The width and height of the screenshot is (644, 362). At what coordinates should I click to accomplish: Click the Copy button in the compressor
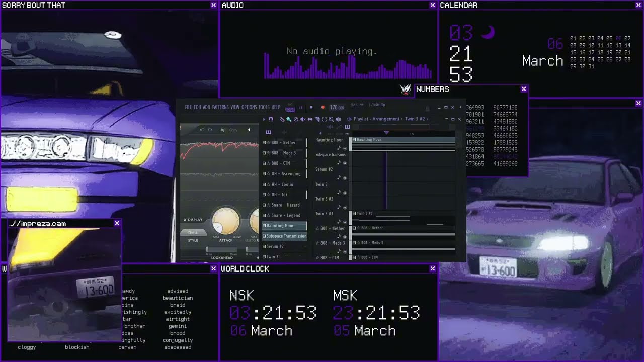click(x=233, y=130)
